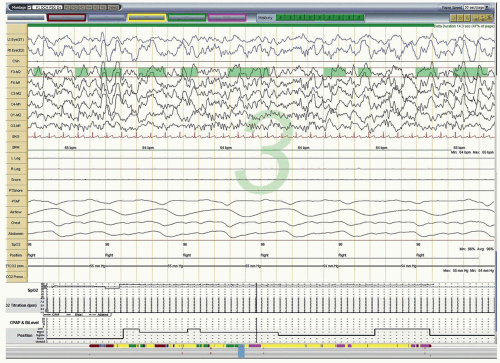Select the F4-M1 channel label
This screenshot has height=363, width=500.
[16, 82]
